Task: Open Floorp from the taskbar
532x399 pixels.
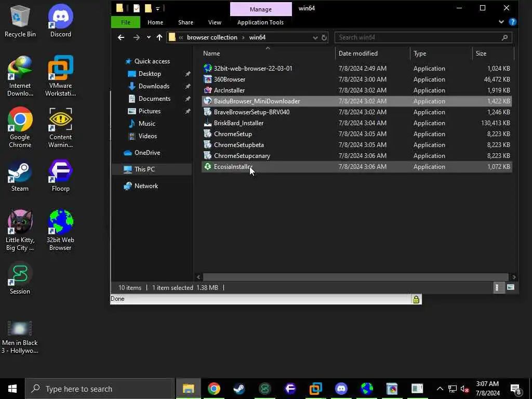Action: [290, 389]
